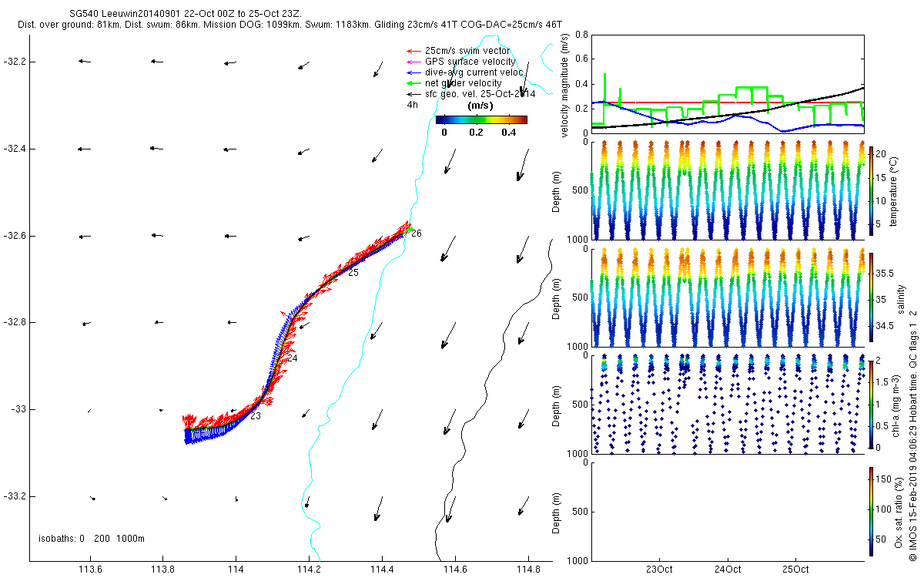Click the salinity colorbar

click(871, 298)
